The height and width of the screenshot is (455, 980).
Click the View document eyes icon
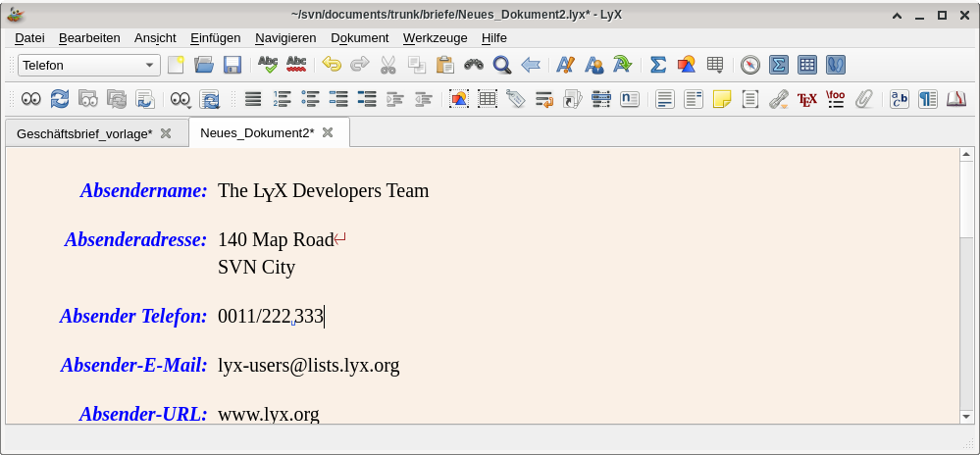(x=31, y=98)
